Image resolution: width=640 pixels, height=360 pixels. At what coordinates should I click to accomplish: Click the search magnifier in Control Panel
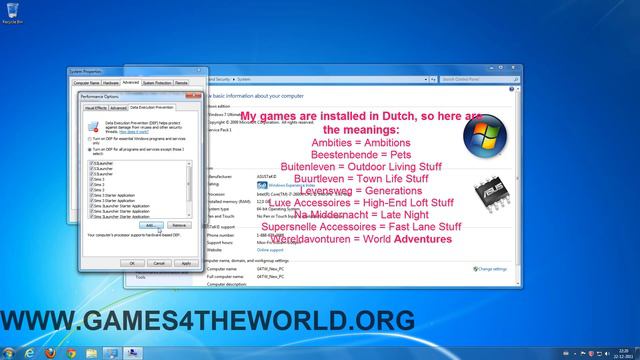pyautogui.click(x=516, y=79)
